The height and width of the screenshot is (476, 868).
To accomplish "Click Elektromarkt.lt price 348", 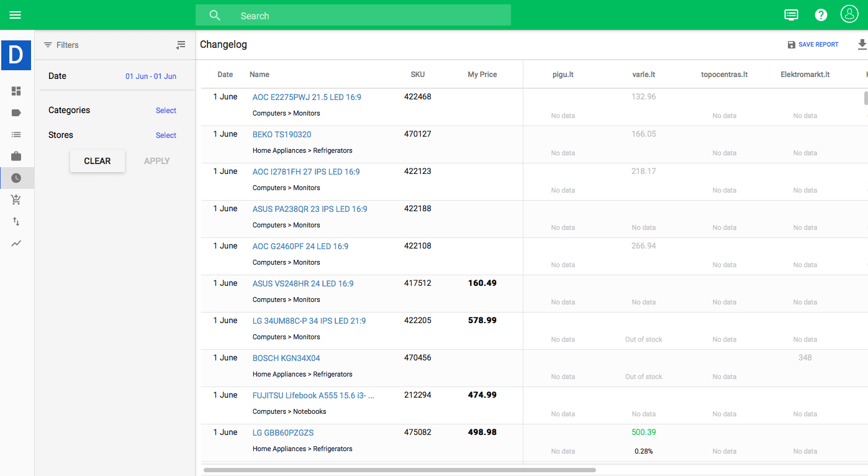I will (805, 358).
